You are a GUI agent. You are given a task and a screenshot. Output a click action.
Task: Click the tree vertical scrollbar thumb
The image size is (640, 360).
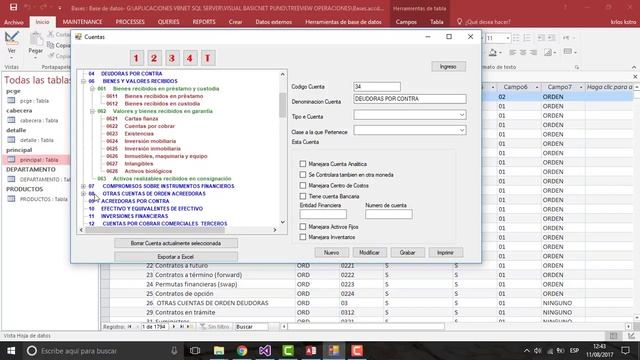pyautogui.click(x=282, y=105)
